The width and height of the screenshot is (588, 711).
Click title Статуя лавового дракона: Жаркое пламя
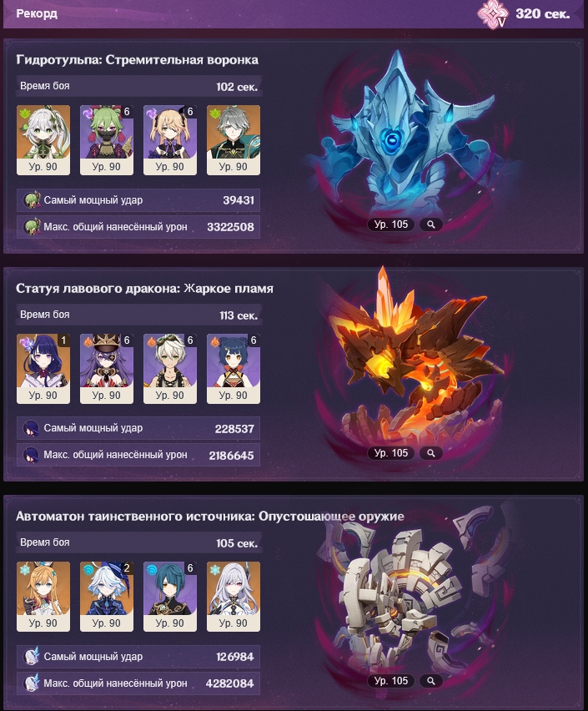(x=144, y=289)
